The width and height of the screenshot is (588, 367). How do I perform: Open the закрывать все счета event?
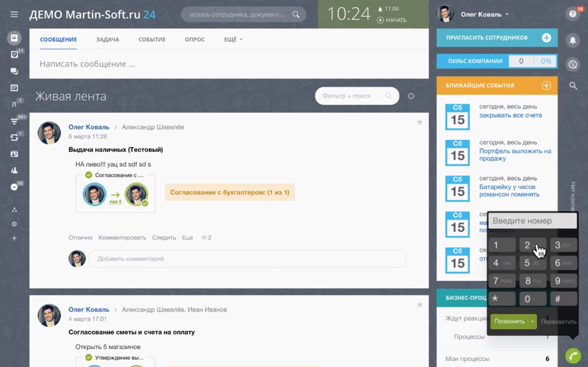[510, 115]
